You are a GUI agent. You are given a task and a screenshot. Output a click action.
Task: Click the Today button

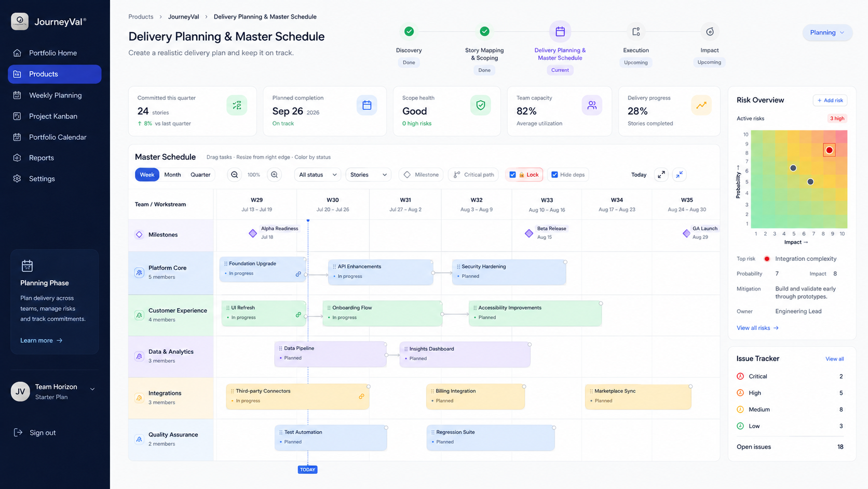coord(639,175)
